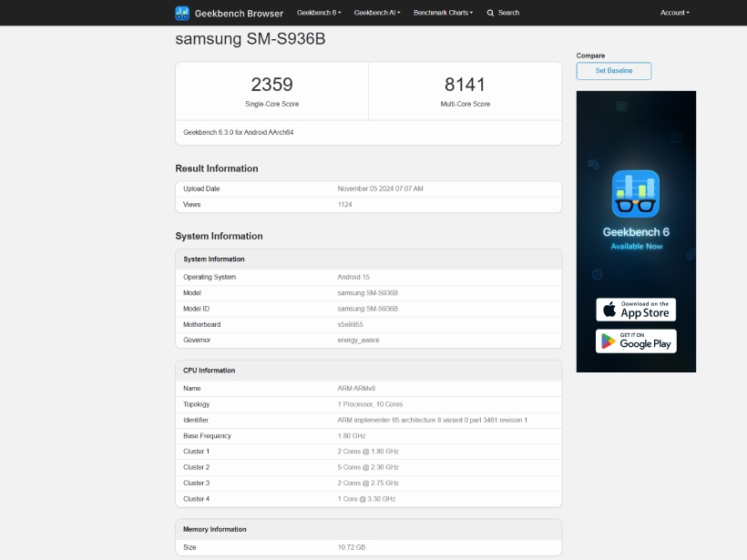Click the Geekbench 6 Available Now text
The width and height of the screenshot is (747, 560).
click(x=636, y=238)
